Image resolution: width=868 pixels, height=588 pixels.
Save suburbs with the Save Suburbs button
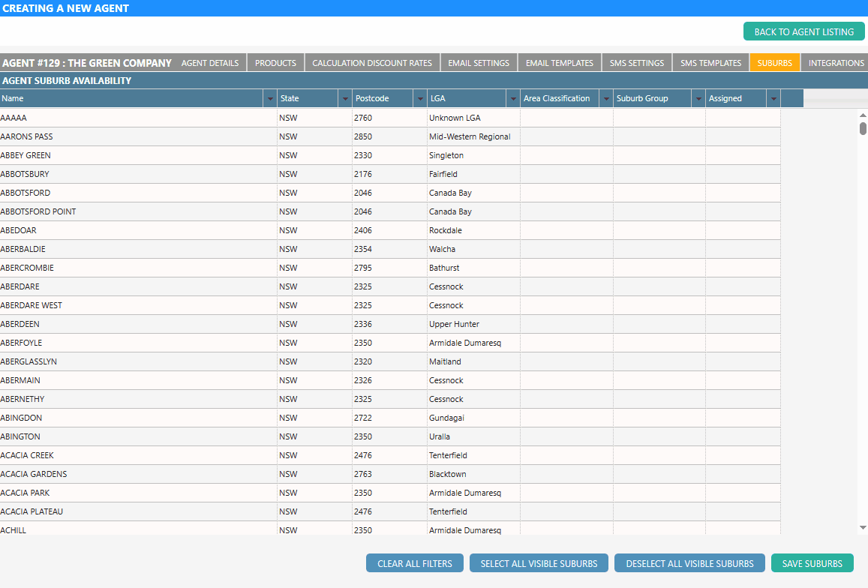click(812, 563)
